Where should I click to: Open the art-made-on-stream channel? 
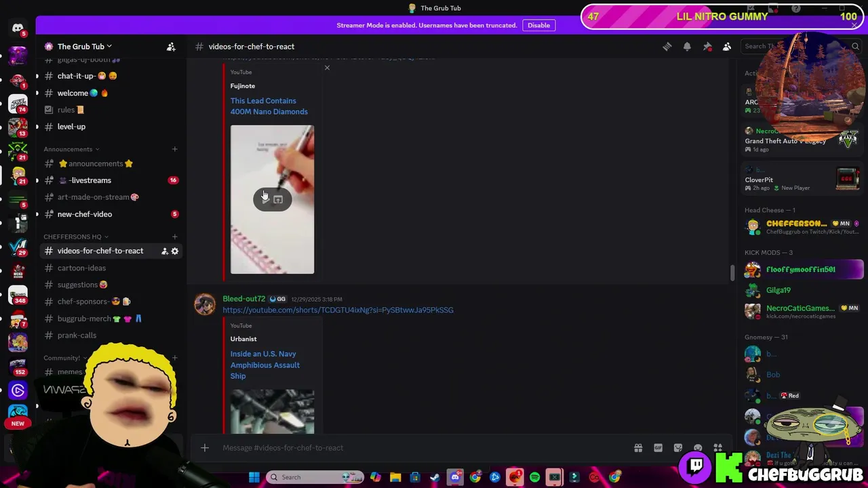pyautogui.click(x=108, y=197)
